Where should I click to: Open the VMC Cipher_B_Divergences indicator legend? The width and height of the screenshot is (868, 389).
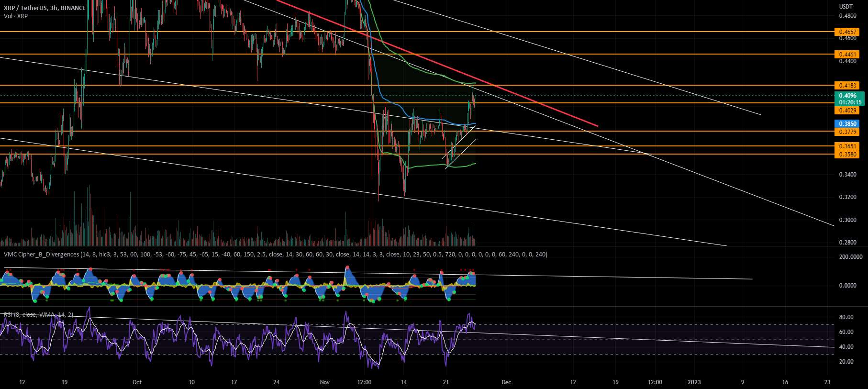[x=276, y=255]
